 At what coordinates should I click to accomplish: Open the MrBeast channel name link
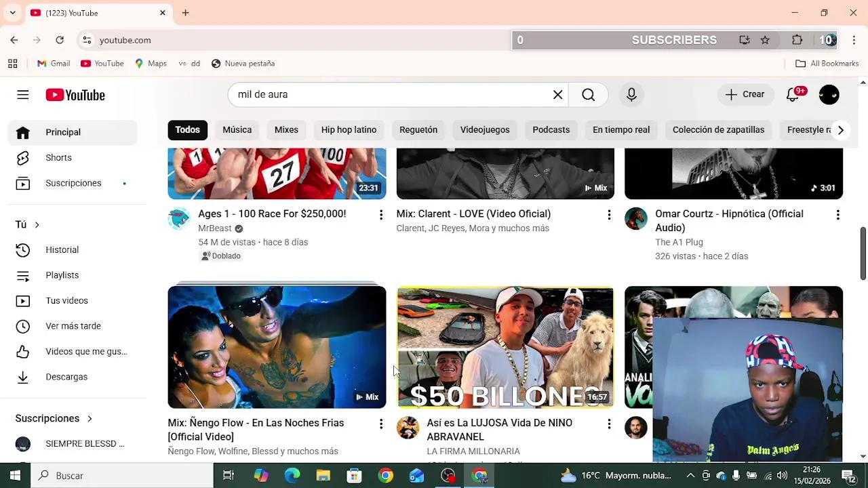(x=215, y=228)
